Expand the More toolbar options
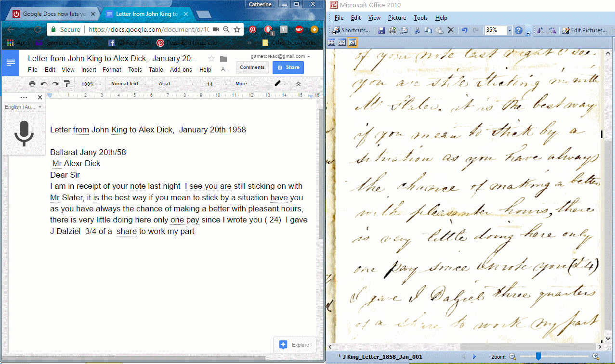The image size is (615, 364). tap(244, 84)
